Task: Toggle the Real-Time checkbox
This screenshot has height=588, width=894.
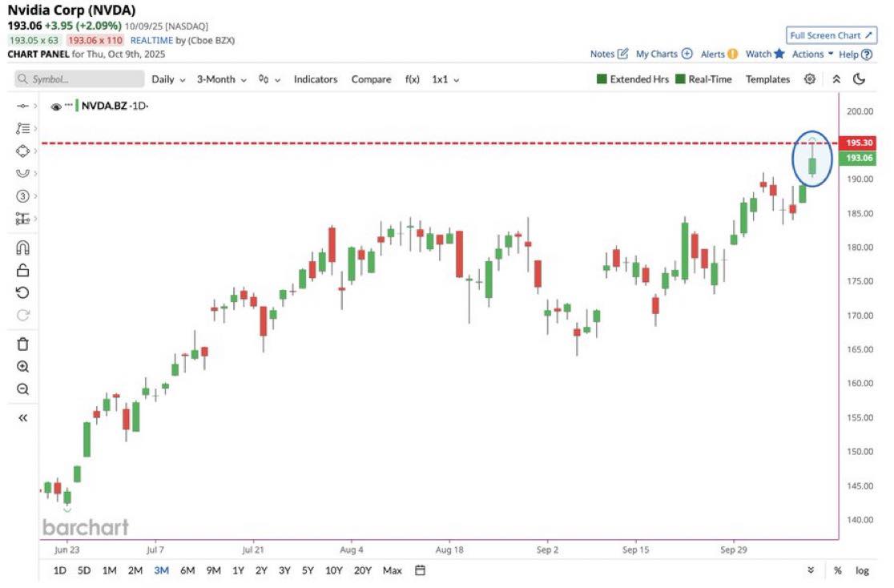Action: (x=680, y=79)
